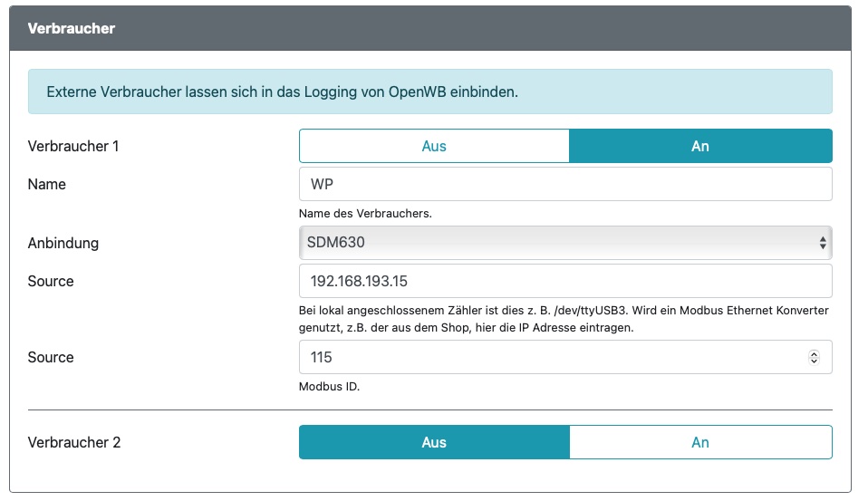Click the Verbraucher 1 label
Viewport: 868px width, 501px height.
click(x=73, y=146)
